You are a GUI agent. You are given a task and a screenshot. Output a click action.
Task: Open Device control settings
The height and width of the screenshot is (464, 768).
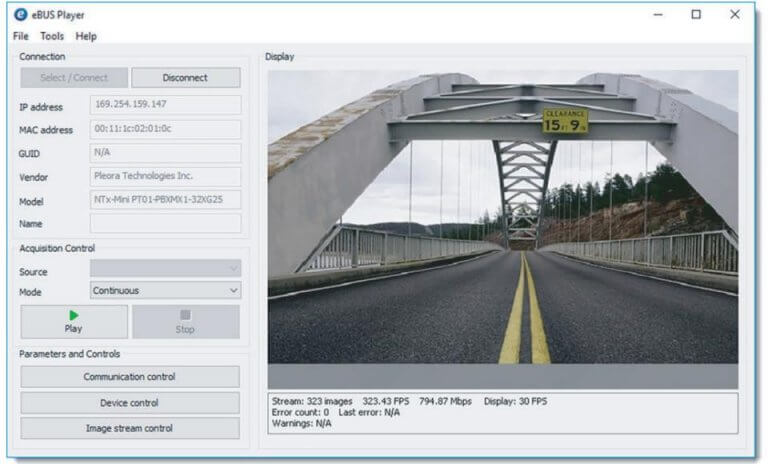(x=130, y=403)
